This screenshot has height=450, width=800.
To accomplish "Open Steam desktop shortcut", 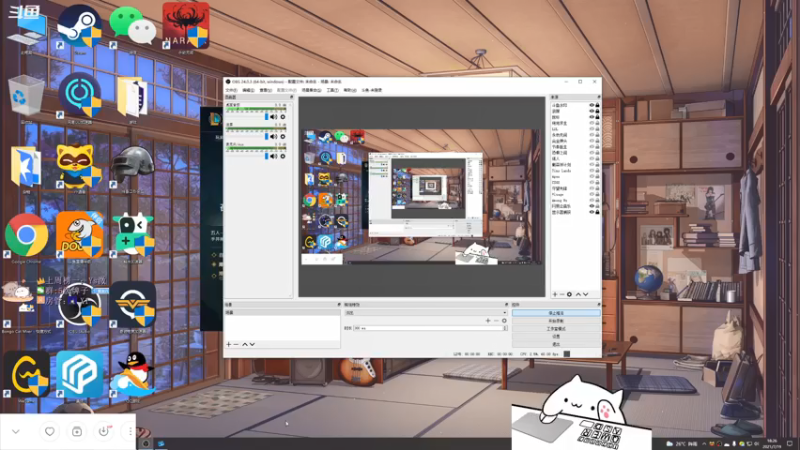I will coord(79,27).
